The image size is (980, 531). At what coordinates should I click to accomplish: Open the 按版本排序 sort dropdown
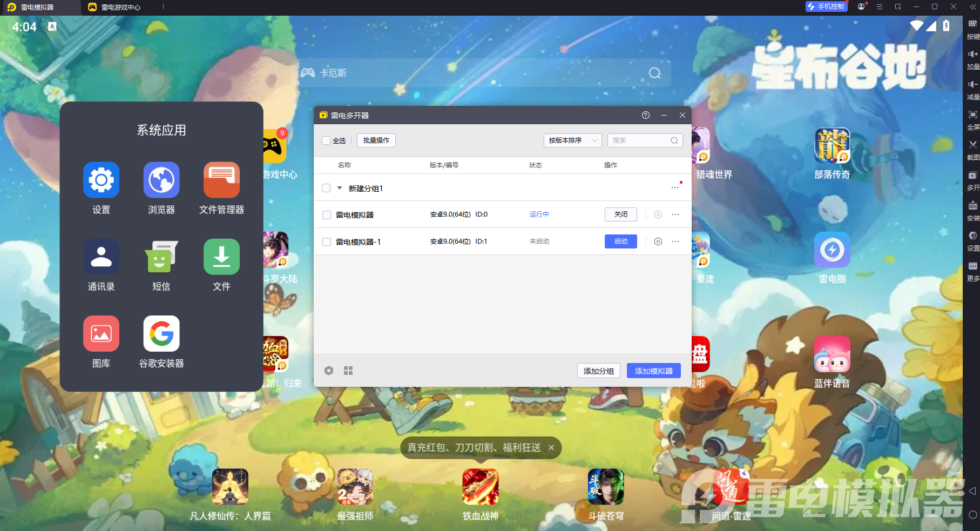coord(573,140)
